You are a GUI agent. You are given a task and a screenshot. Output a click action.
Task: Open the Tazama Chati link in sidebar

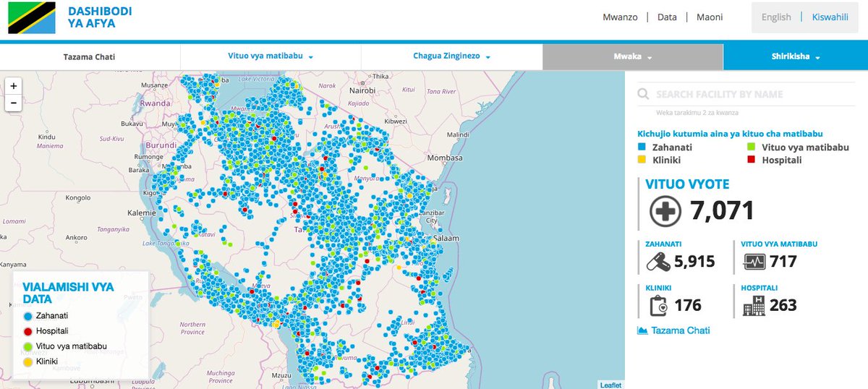pos(681,330)
